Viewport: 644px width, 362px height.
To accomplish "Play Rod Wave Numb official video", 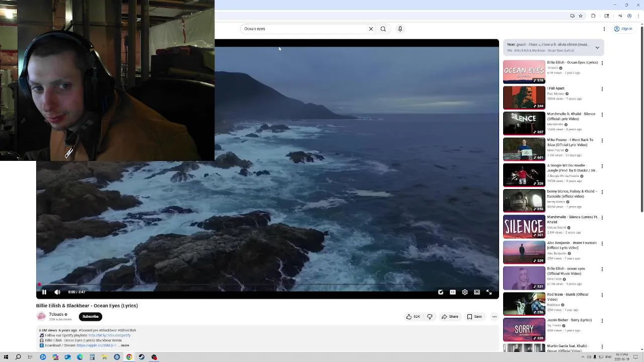I will click(x=524, y=304).
